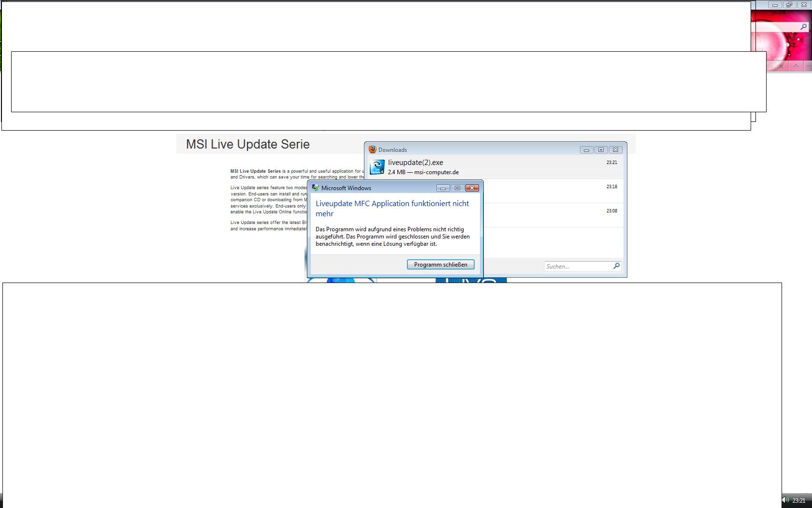
Task: Maximize the Microsoft Windows error dialog
Action: pyautogui.click(x=457, y=188)
